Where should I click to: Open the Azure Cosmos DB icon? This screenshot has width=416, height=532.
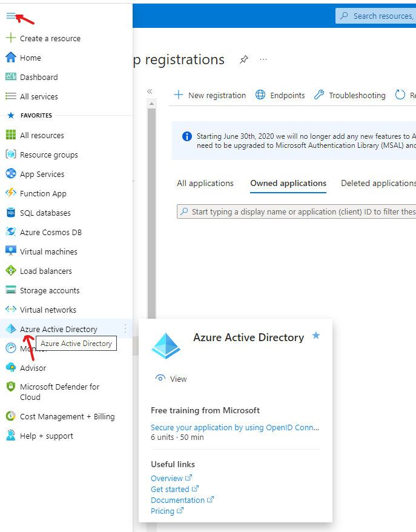[x=10, y=232]
